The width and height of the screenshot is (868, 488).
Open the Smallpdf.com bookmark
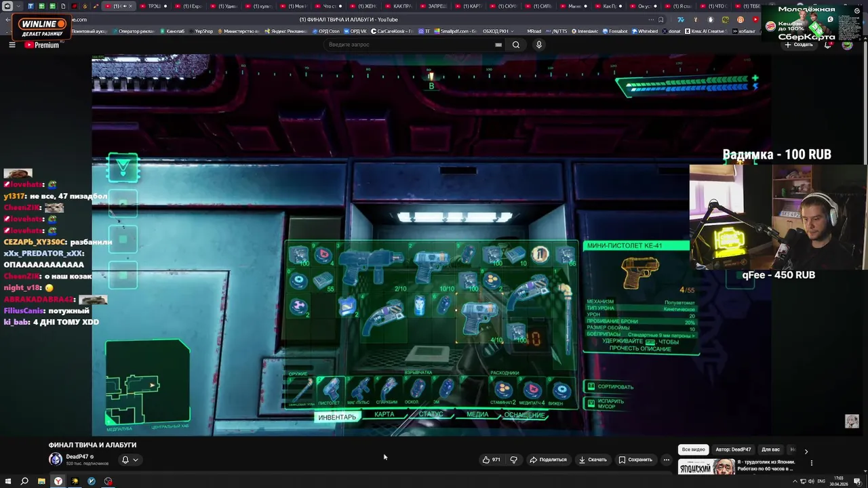click(x=454, y=31)
